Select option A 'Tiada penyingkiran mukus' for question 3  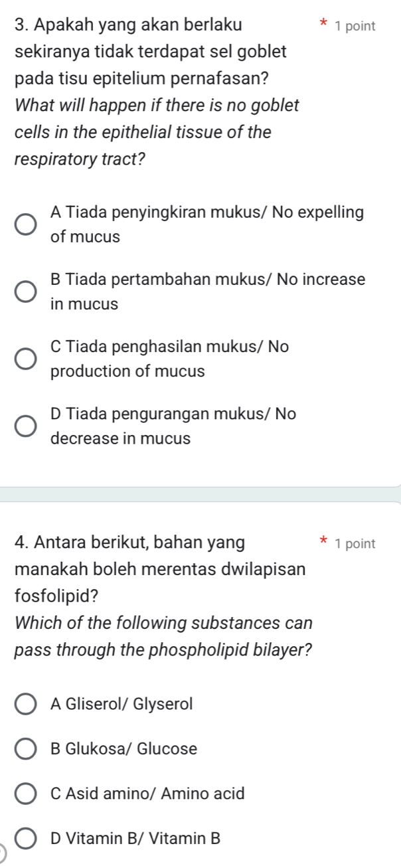click(25, 224)
